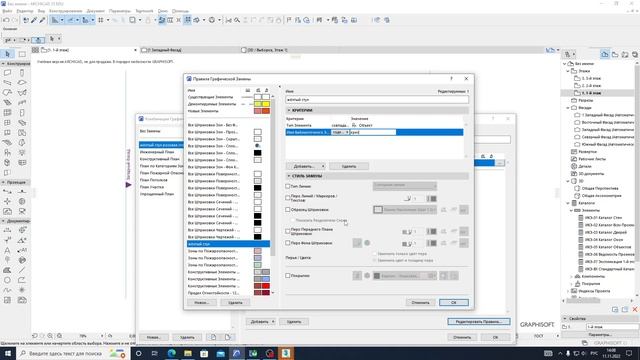Open the Файл menu

pyautogui.click(x=7, y=11)
